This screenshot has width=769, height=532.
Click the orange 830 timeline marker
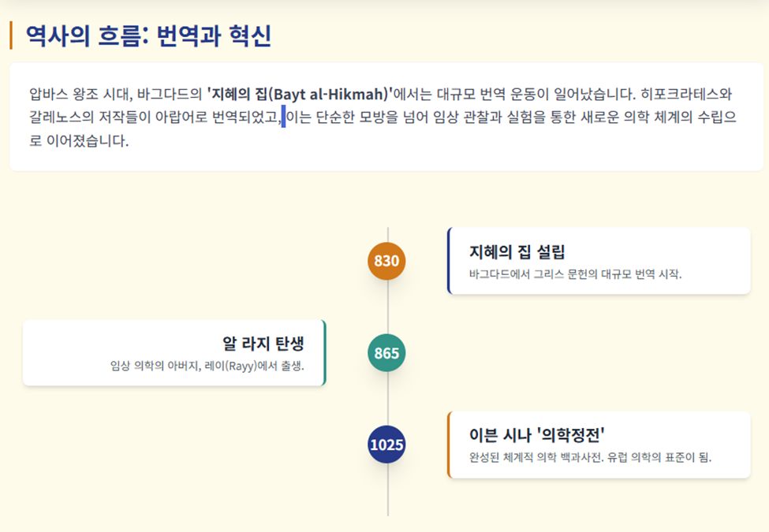[x=386, y=261]
